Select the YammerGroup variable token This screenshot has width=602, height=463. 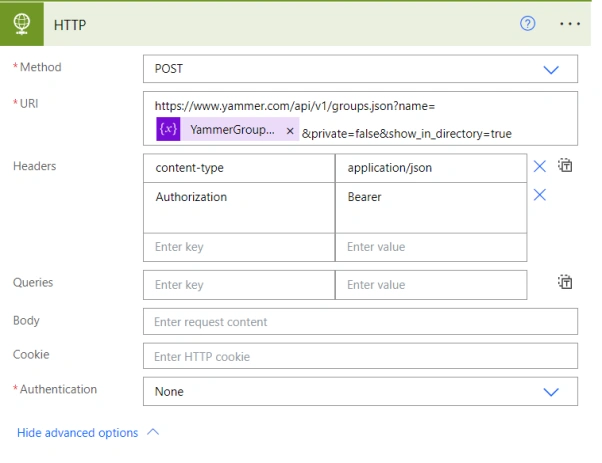tap(228, 129)
